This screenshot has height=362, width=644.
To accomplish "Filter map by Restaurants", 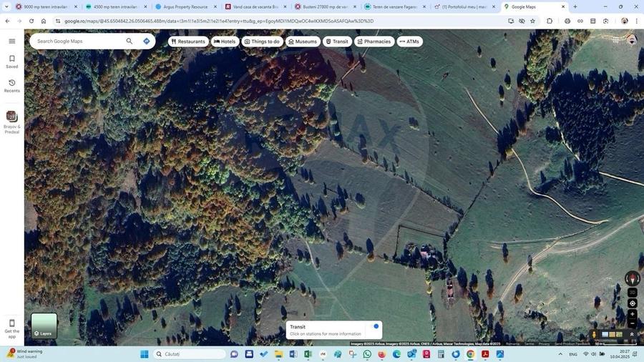I will 188,41.
